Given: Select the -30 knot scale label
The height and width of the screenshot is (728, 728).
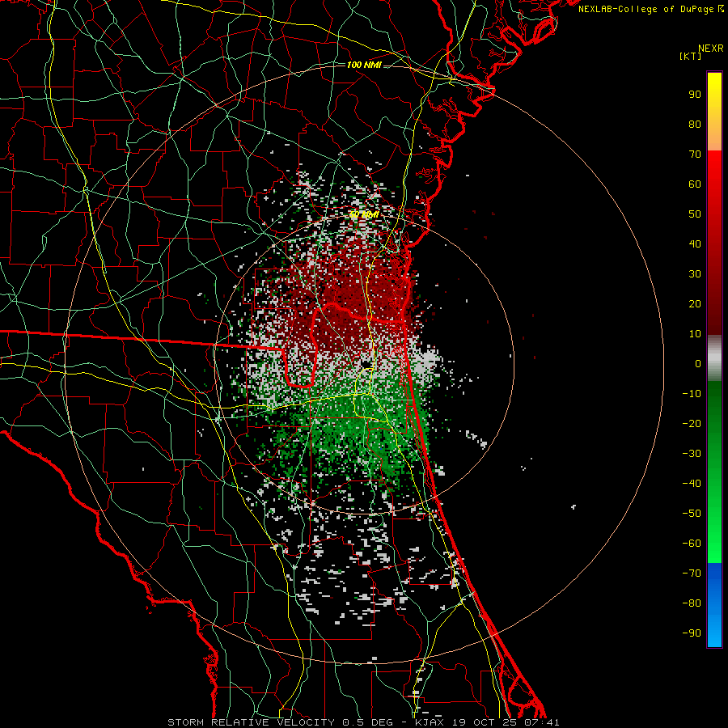Looking at the screenshot, I should point(692,454).
